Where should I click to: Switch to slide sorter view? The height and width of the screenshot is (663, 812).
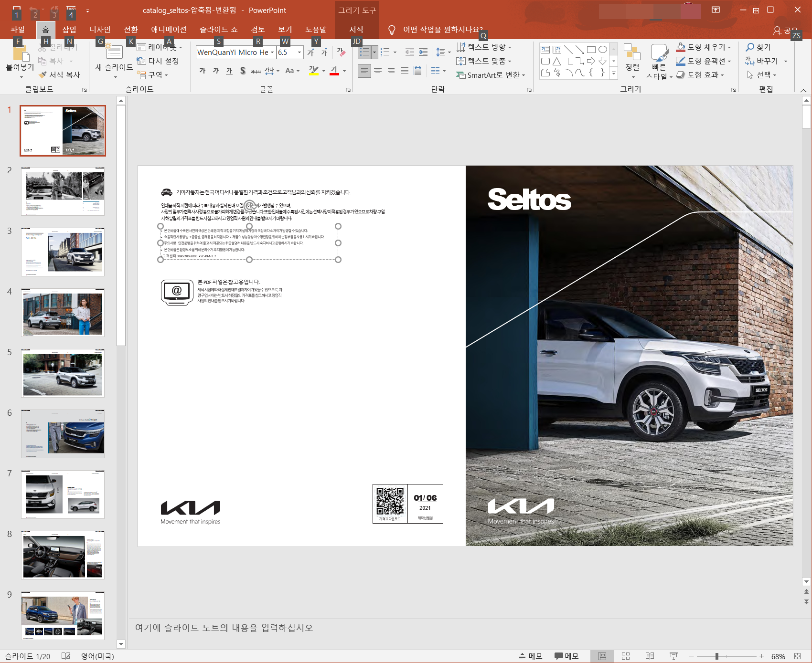point(626,656)
